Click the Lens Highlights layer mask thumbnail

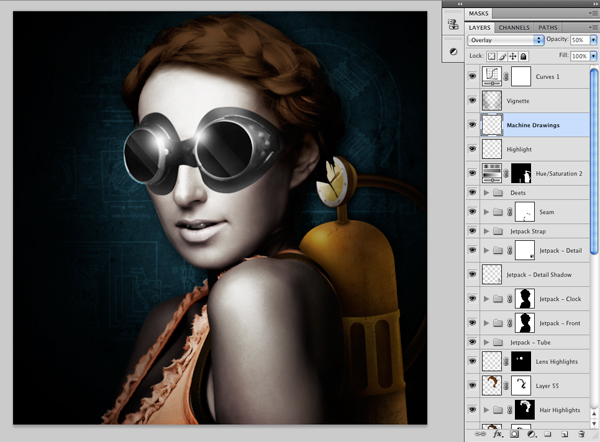pos(521,361)
